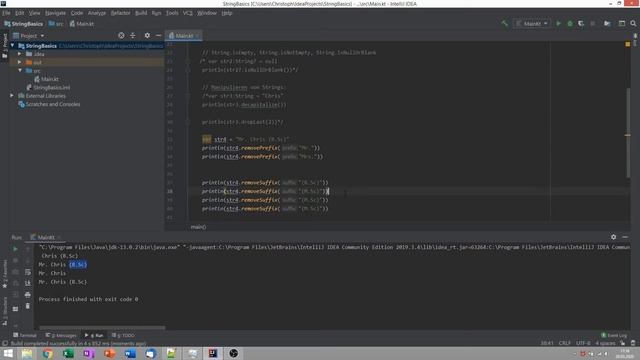Image resolution: width=640 pixels, height=360 pixels.
Task: Open the MainKt run configuration dropdown
Action: 532,24
